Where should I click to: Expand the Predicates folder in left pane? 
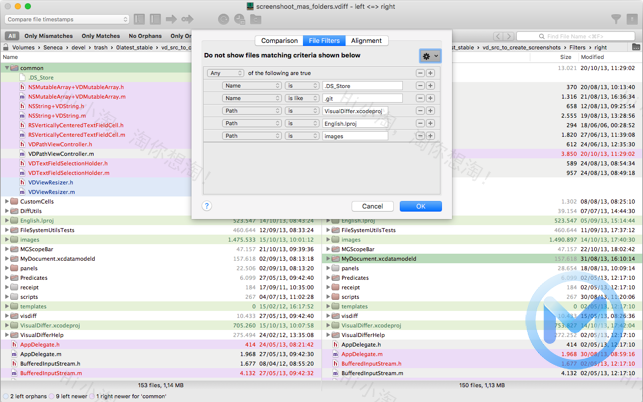tap(7, 278)
